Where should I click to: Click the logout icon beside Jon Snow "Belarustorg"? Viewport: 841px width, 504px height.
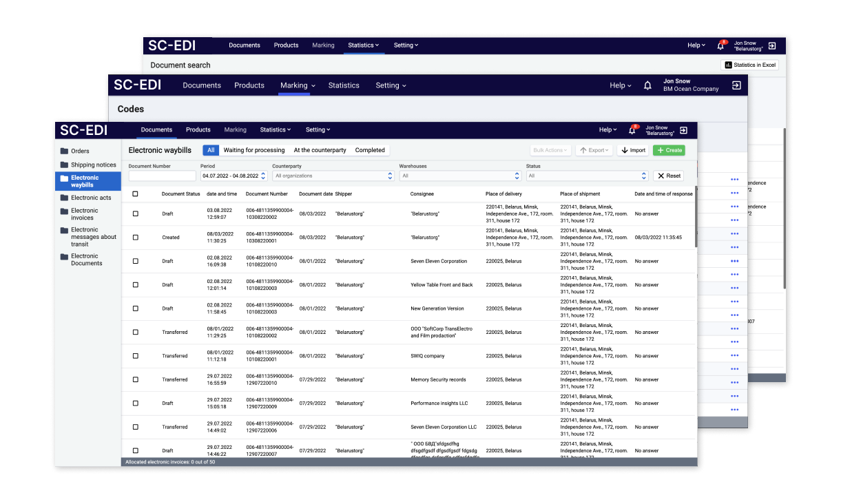(x=683, y=130)
